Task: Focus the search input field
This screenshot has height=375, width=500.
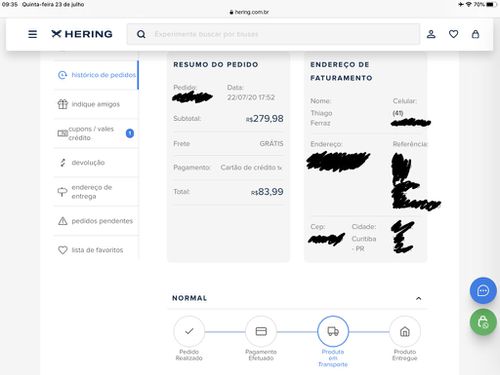Action: pos(273,34)
